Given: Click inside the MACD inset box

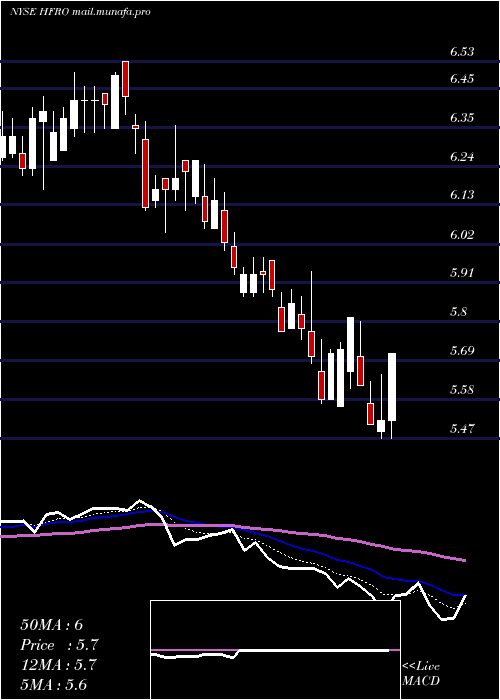Looking at the screenshot, I should [x=275, y=650].
